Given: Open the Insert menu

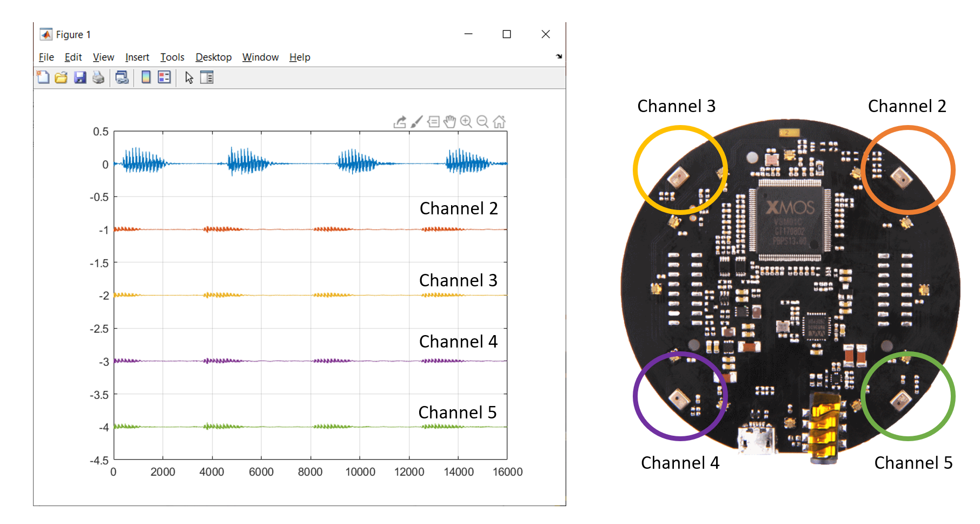Looking at the screenshot, I should 137,57.
